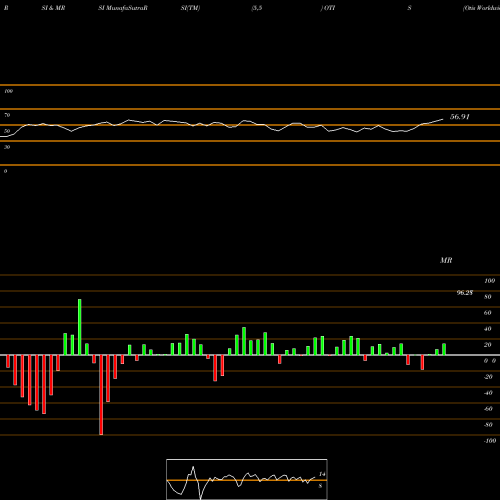Screen dimensions: 500x500
Task: Click the MR axis label 20
Action: (488, 345)
